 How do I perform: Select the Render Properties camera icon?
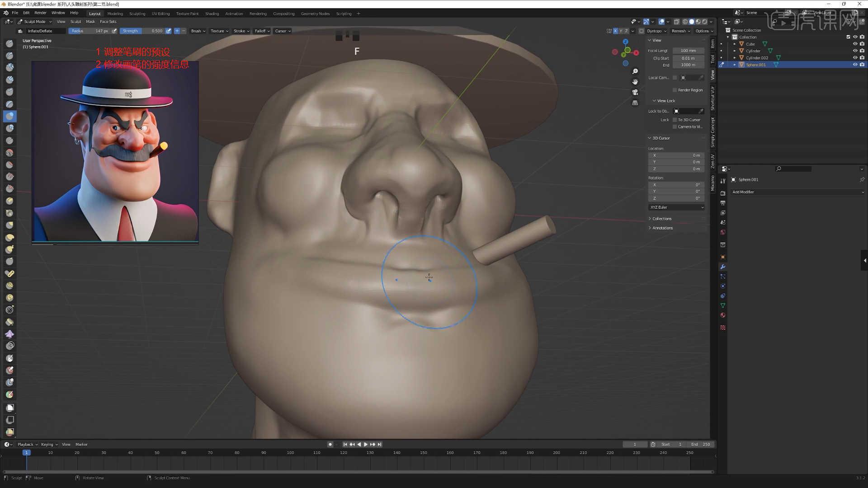pos(722,193)
